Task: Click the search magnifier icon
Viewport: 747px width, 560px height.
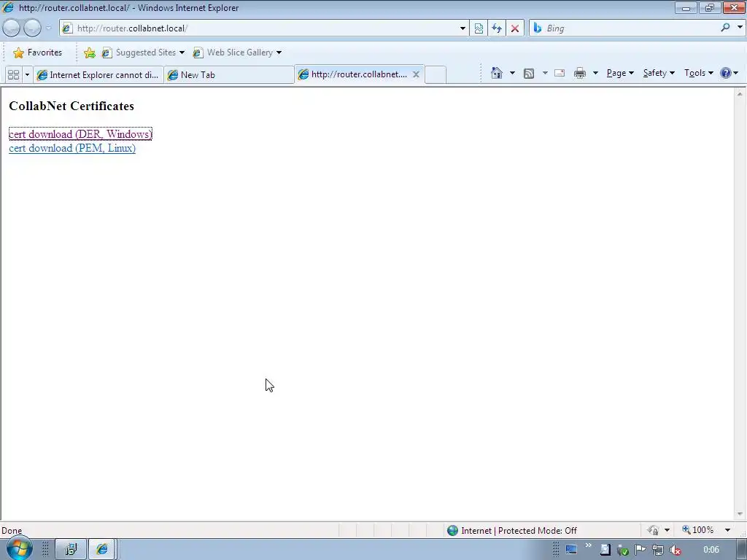Action: 725,28
